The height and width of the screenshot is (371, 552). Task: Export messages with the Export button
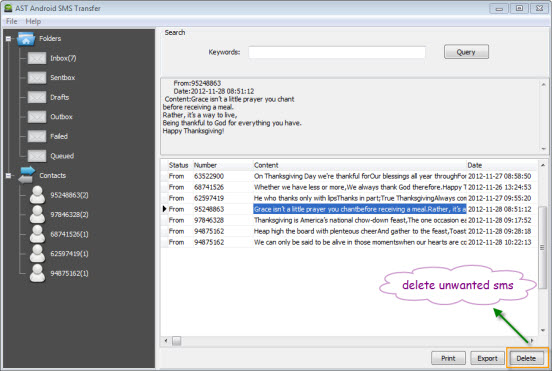pos(487,358)
